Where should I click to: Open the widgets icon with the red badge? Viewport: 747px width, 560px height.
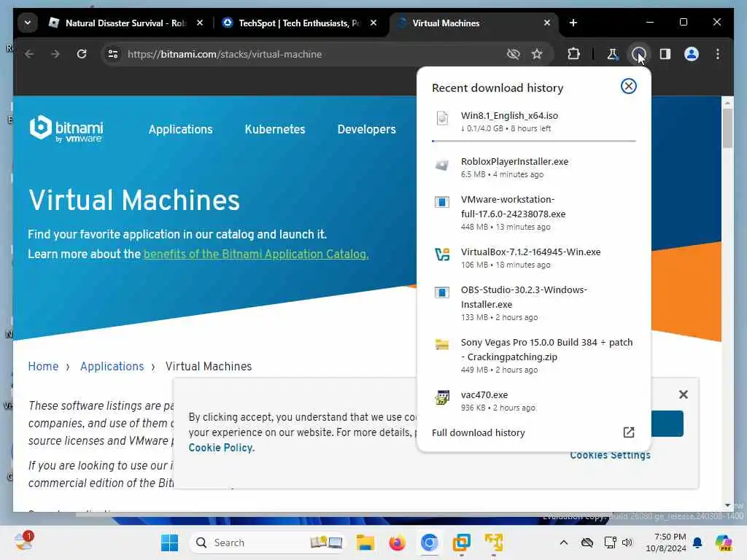[x=24, y=542]
